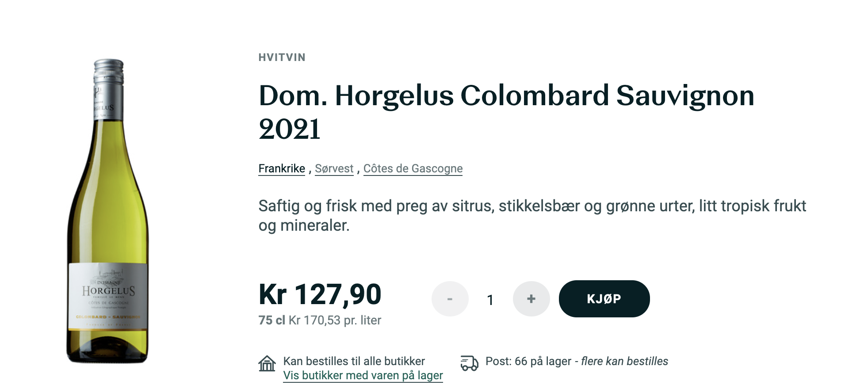
Task: Decrease quantity with the minus button
Action: click(x=450, y=299)
